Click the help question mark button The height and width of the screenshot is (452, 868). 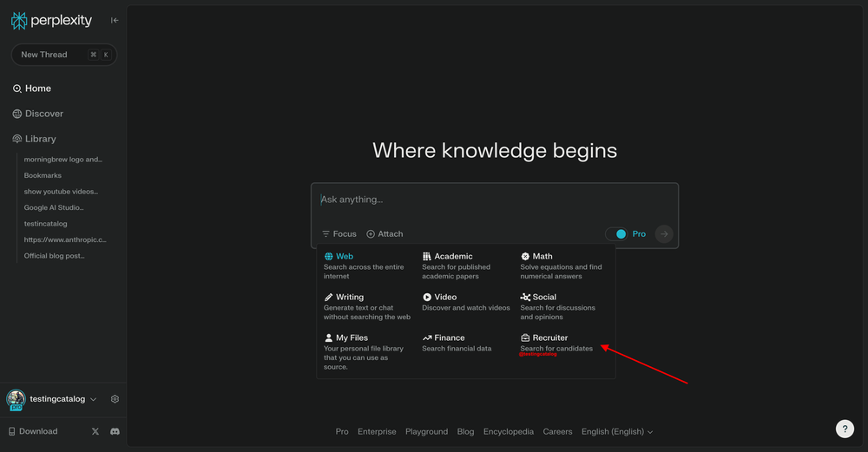845,429
